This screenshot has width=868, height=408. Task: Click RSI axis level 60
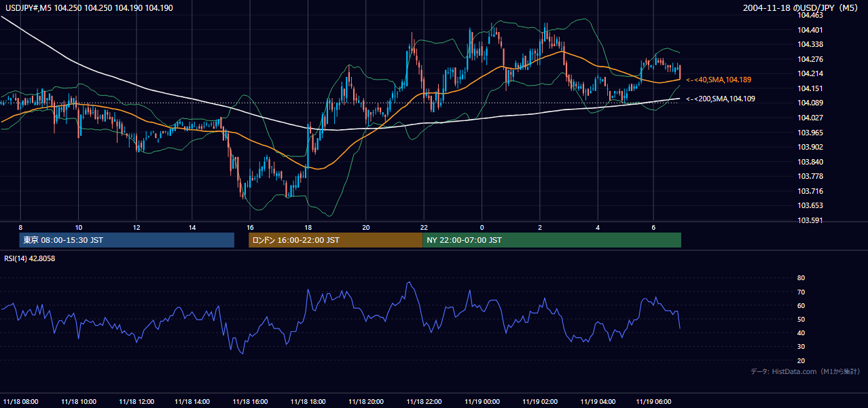(x=801, y=305)
